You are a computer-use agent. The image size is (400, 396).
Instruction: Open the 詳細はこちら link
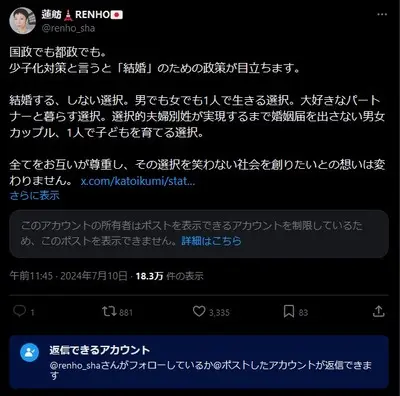click(211, 241)
